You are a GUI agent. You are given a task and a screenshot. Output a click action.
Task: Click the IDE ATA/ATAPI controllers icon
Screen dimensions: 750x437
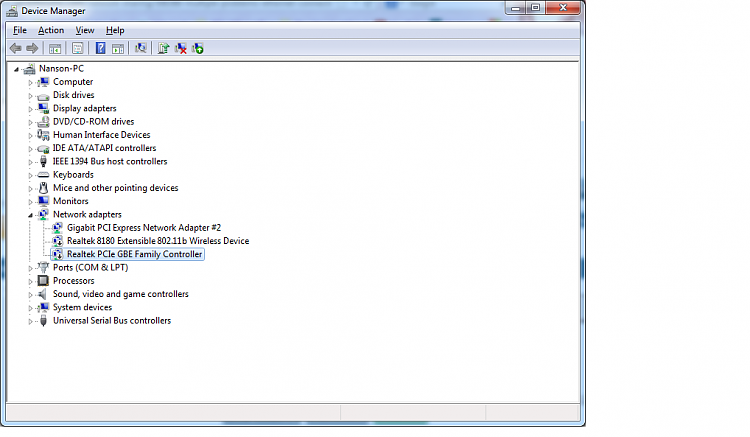point(44,148)
